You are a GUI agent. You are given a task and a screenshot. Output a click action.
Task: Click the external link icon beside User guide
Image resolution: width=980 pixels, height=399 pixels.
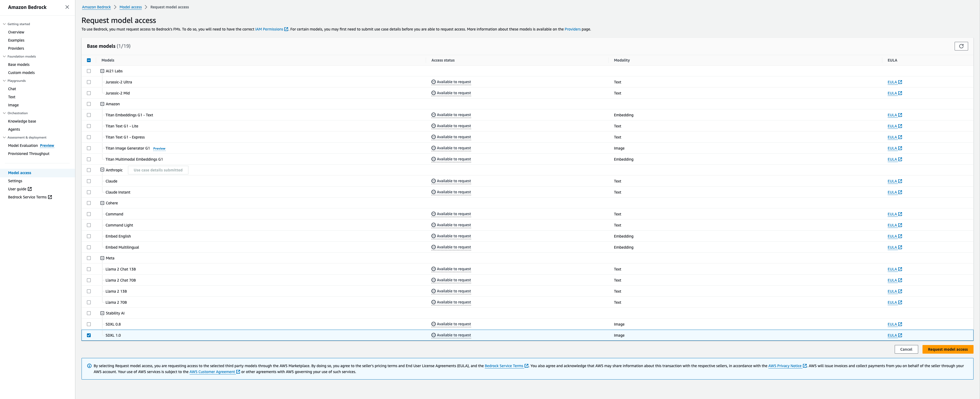click(x=30, y=189)
